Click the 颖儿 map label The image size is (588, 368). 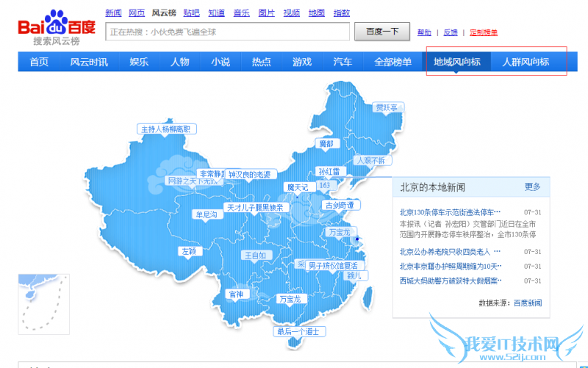pos(355,275)
